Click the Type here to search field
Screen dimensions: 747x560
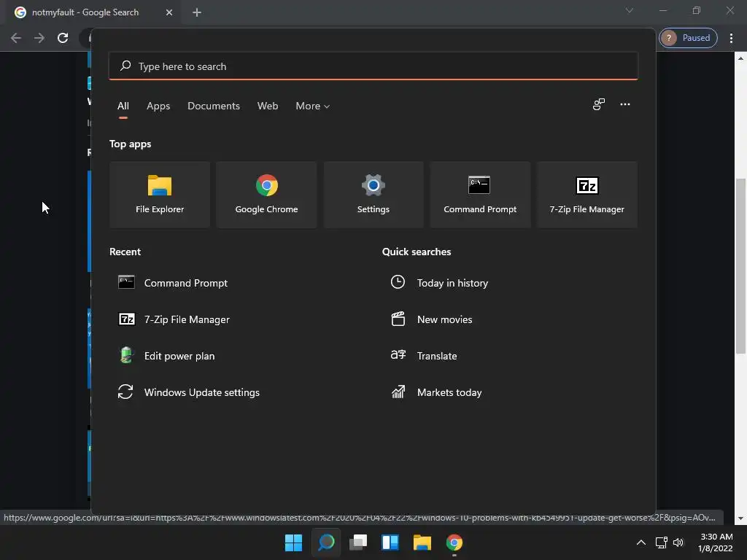pyautogui.click(x=373, y=66)
